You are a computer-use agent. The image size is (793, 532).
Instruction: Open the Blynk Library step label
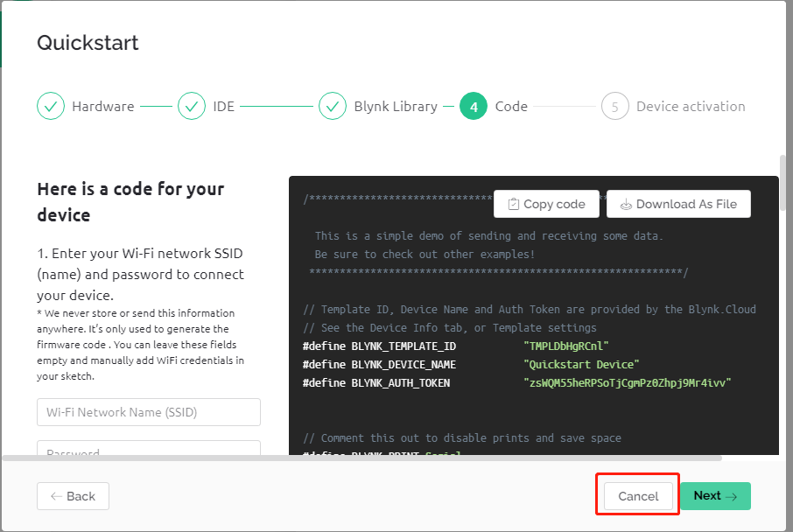(396, 106)
